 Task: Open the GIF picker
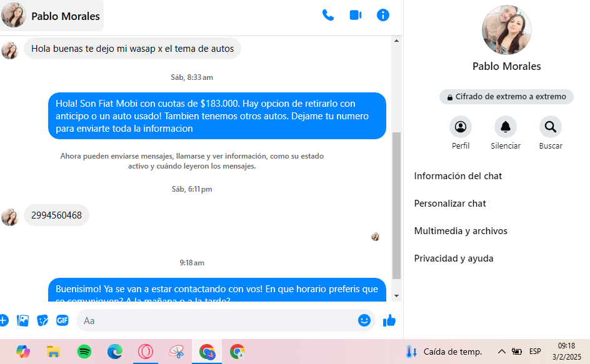[x=62, y=320]
